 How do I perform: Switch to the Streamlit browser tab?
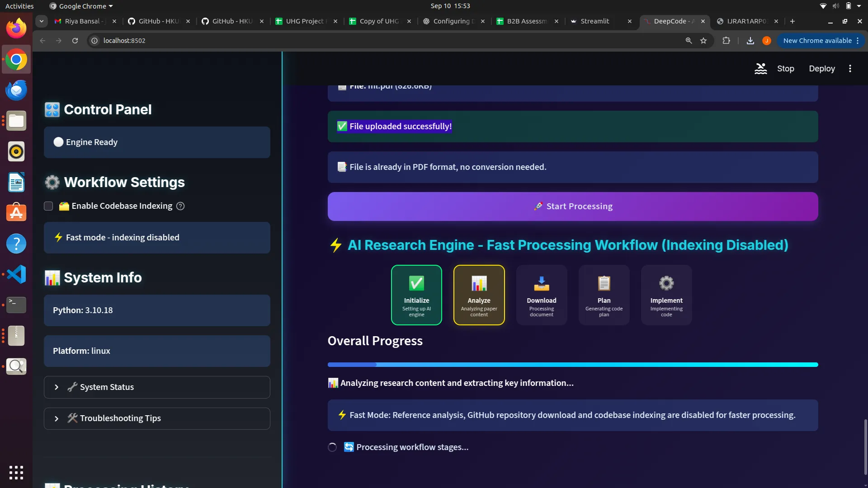coord(595,21)
